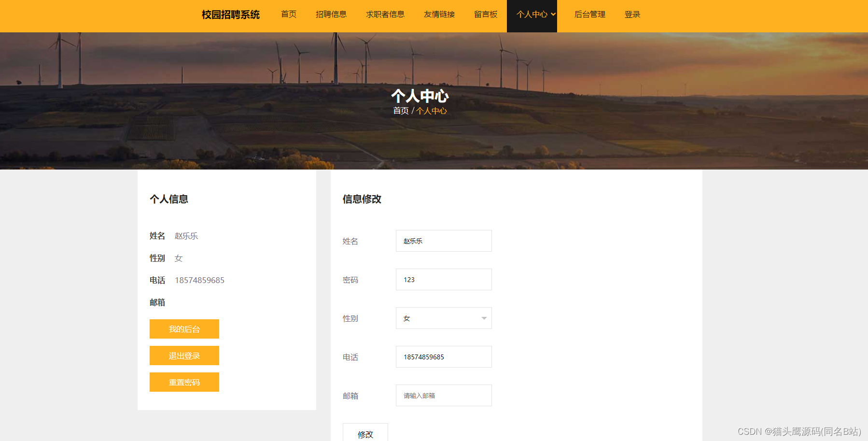The height and width of the screenshot is (441, 868).
Task: Open 求职者信息 menu item
Action: tap(385, 14)
